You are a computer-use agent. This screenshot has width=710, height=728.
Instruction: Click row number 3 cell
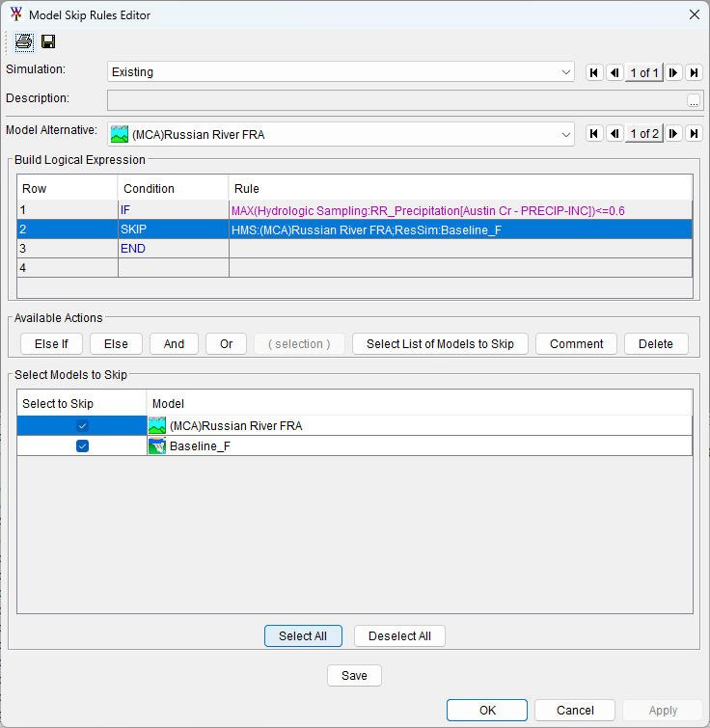pyautogui.click(x=68, y=249)
